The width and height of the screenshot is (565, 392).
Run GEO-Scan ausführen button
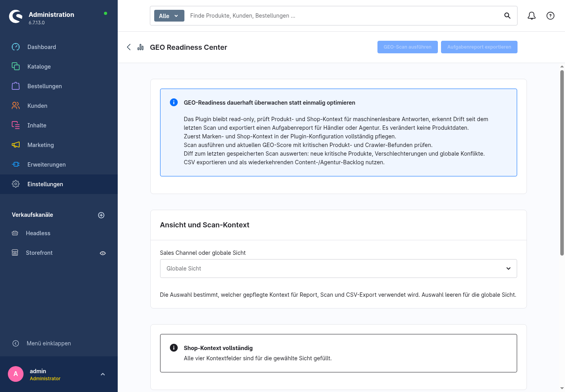pyautogui.click(x=408, y=47)
